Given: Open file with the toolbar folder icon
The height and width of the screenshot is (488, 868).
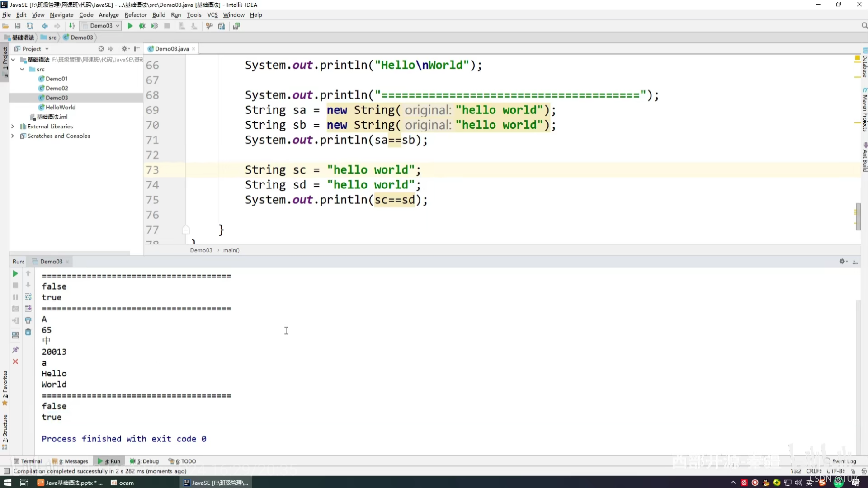Looking at the screenshot, I should pyautogui.click(x=5, y=26).
